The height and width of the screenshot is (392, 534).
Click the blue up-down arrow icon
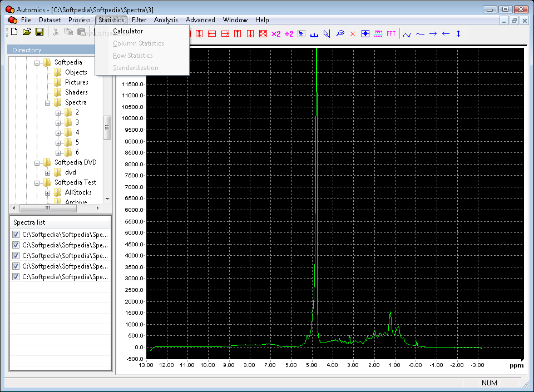click(x=458, y=34)
